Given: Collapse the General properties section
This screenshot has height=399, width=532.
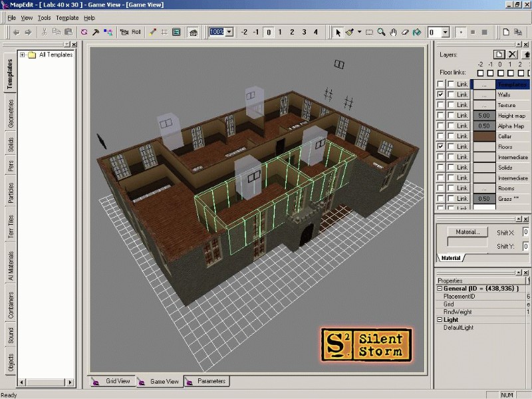Looking at the screenshot, I should 440,289.
